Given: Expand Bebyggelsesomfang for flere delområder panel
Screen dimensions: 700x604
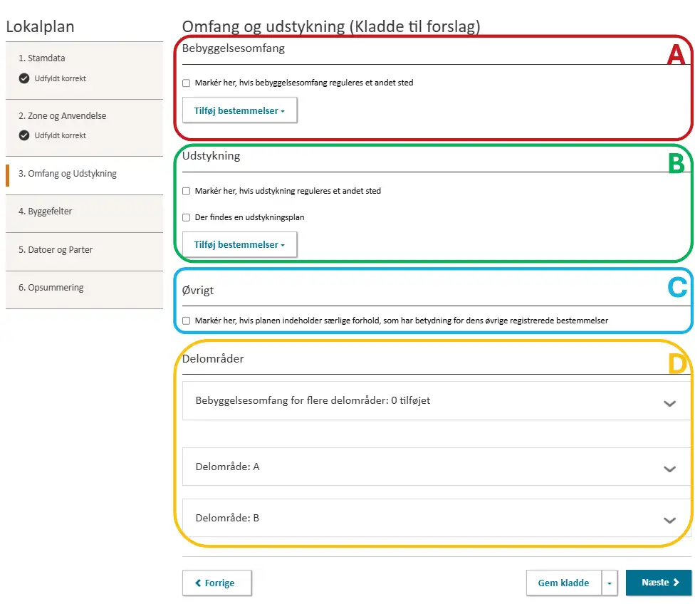Looking at the screenshot, I should pyautogui.click(x=436, y=401).
